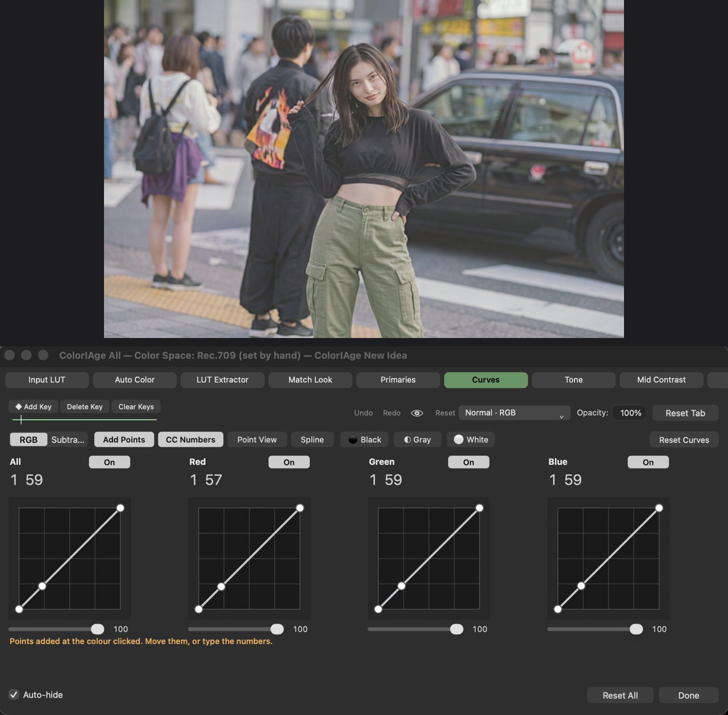Click the Green curve strength slider handle
The width and height of the screenshot is (728, 715).
click(x=457, y=629)
